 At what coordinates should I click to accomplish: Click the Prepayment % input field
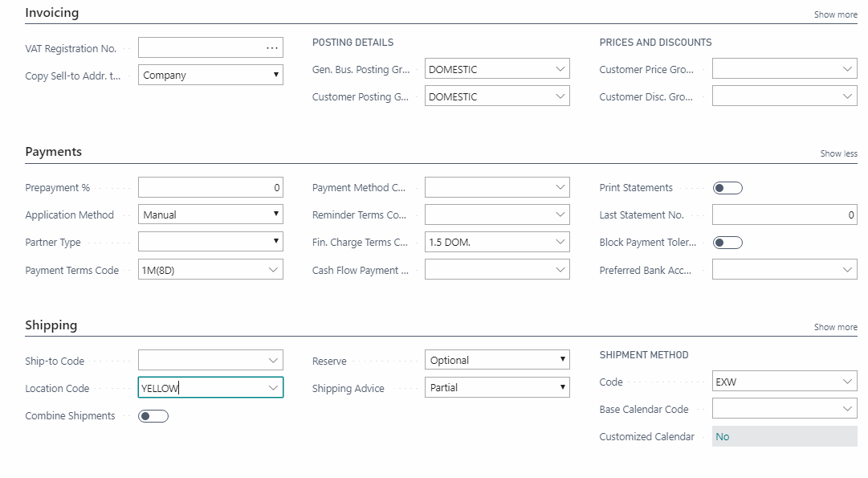[x=210, y=187]
